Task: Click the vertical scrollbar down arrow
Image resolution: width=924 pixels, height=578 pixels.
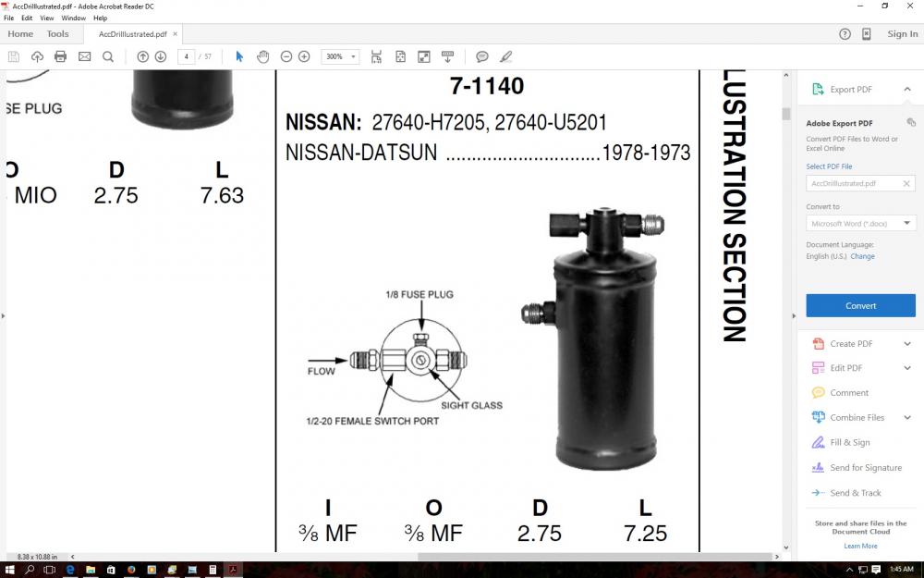Action: click(x=785, y=547)
